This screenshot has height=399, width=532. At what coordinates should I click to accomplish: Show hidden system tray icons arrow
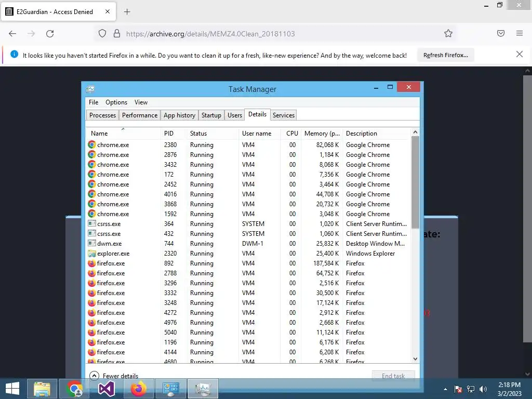[445, 389]
